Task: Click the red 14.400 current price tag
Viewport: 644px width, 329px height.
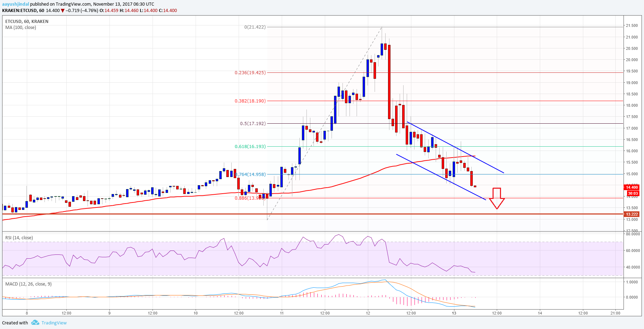Action: click(632, 187)
